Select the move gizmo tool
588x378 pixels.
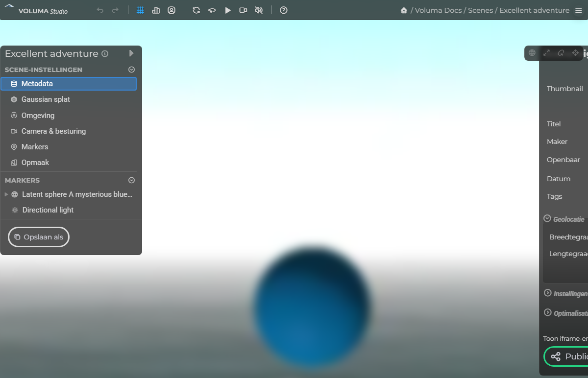coord(576,53)
